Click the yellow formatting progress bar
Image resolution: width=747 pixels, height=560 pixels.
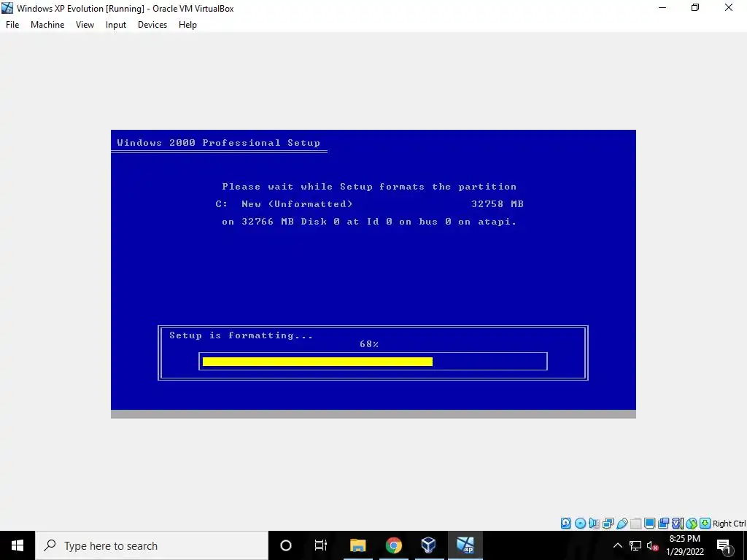pos(317,362)
